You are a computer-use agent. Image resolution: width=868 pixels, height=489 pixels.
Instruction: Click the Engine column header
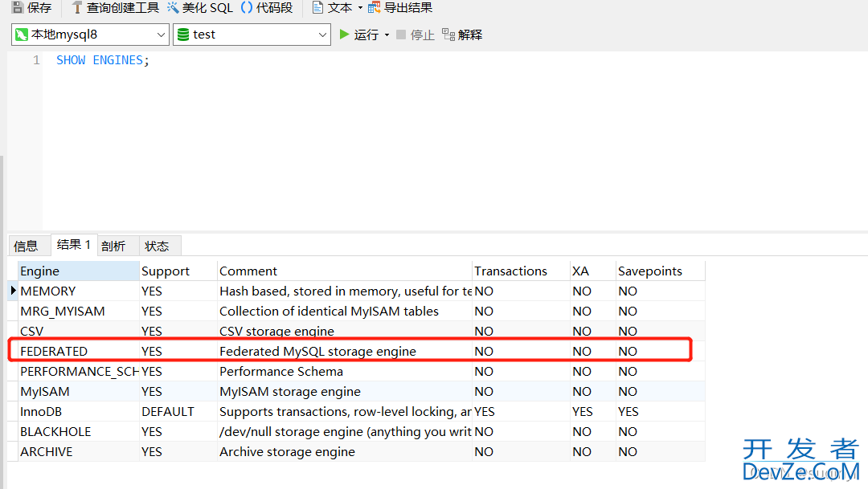[x=78, y=271]
